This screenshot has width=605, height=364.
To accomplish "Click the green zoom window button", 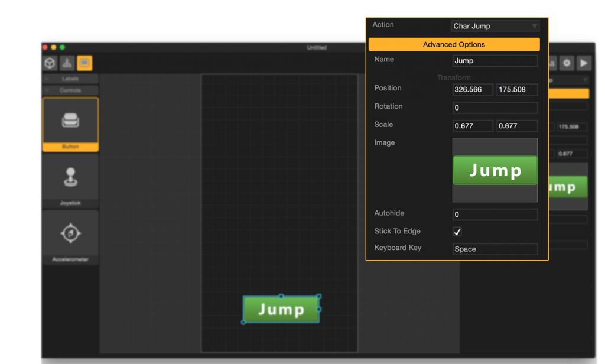I will pyautogui.click(x=62, y=47).
